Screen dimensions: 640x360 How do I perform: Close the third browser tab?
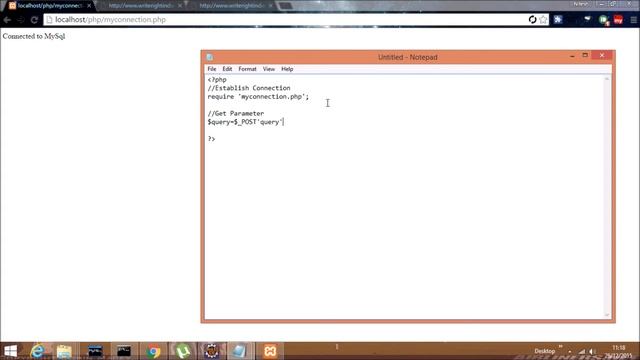click(270, 6)
